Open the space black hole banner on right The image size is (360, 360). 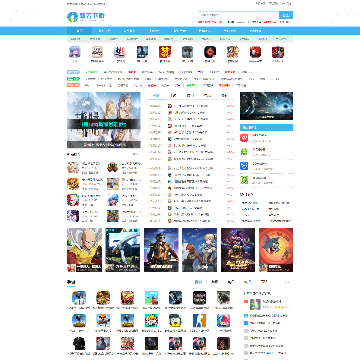(x=266, y=106)
